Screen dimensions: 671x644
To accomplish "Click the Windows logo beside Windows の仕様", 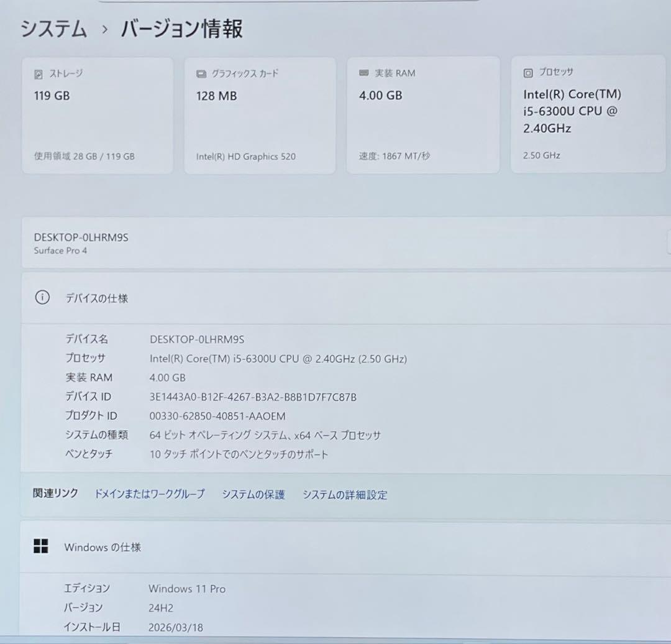I will pos(41,546).
